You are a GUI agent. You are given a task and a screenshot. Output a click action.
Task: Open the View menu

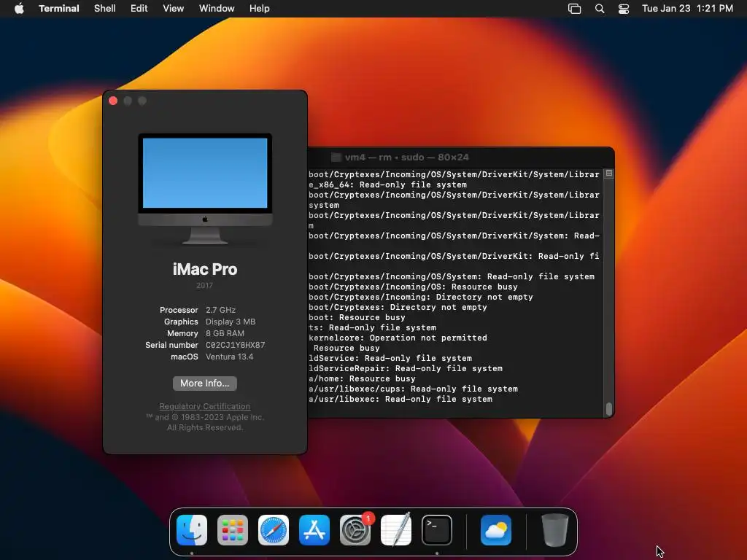(174, 8)
